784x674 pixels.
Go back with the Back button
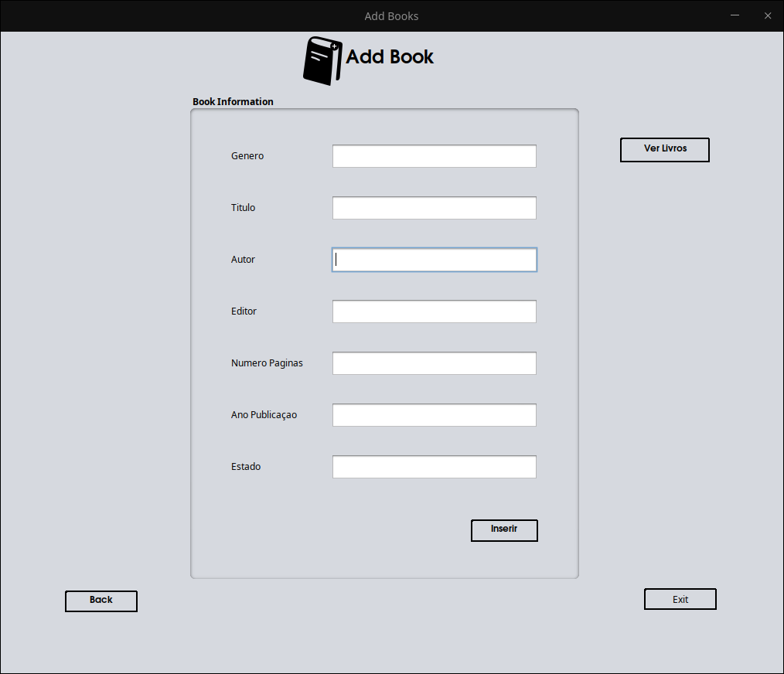click(101, 601)
